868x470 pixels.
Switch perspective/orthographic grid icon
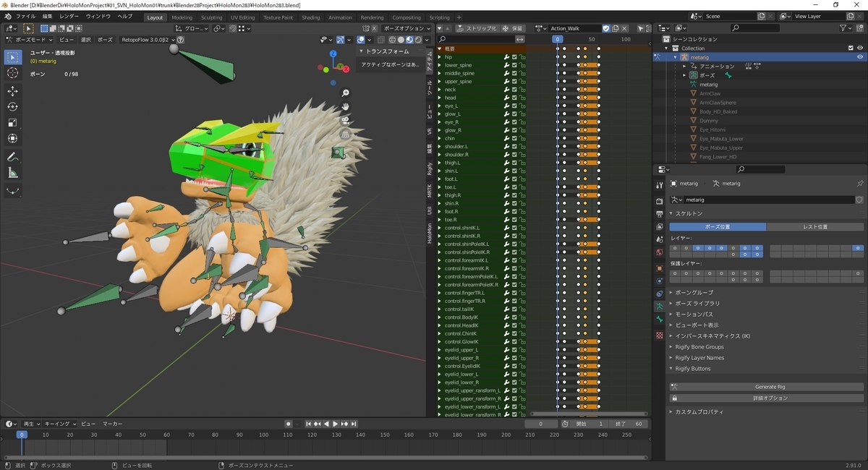pos(346,134)
